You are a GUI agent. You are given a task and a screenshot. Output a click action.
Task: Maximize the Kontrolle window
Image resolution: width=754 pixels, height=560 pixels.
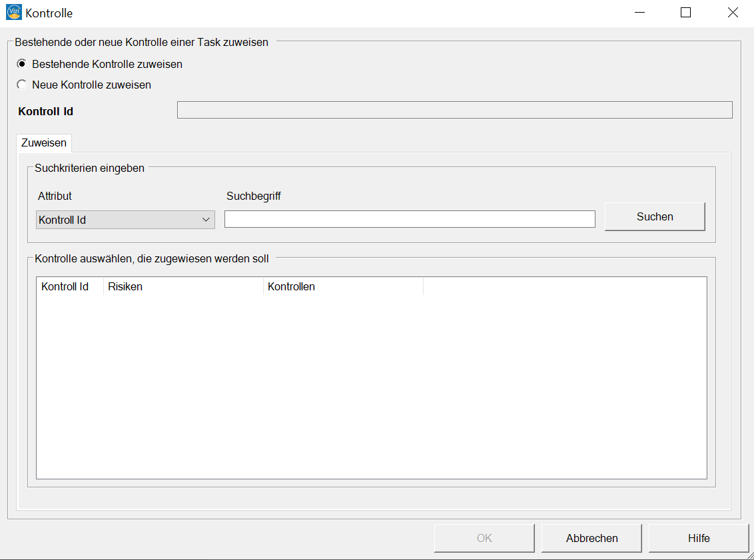click(x=685, y=13)
